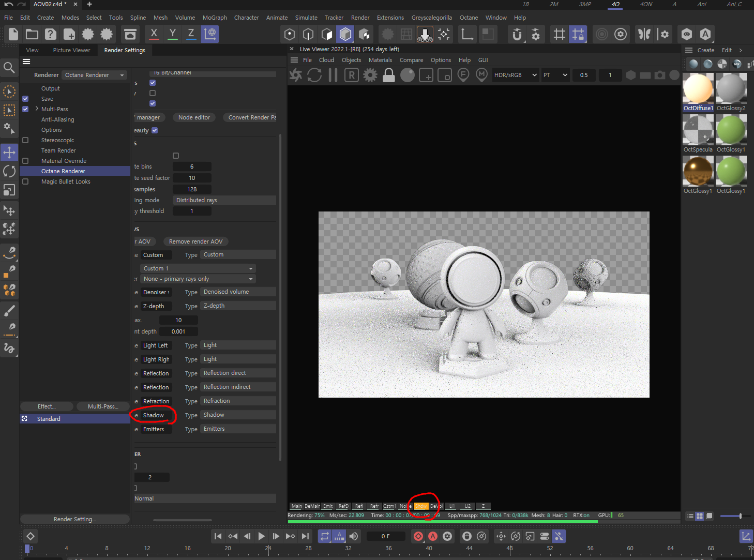Enable the Magic Bullet Looks checkbox
This screenshot has height=560, width=754.
pyautogui.click(x=25, y=181)
